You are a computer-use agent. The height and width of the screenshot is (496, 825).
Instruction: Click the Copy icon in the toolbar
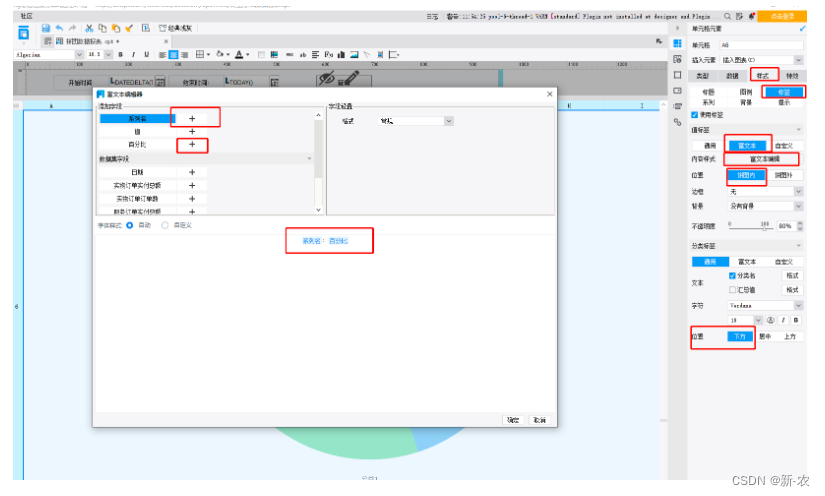click(103, 28)
